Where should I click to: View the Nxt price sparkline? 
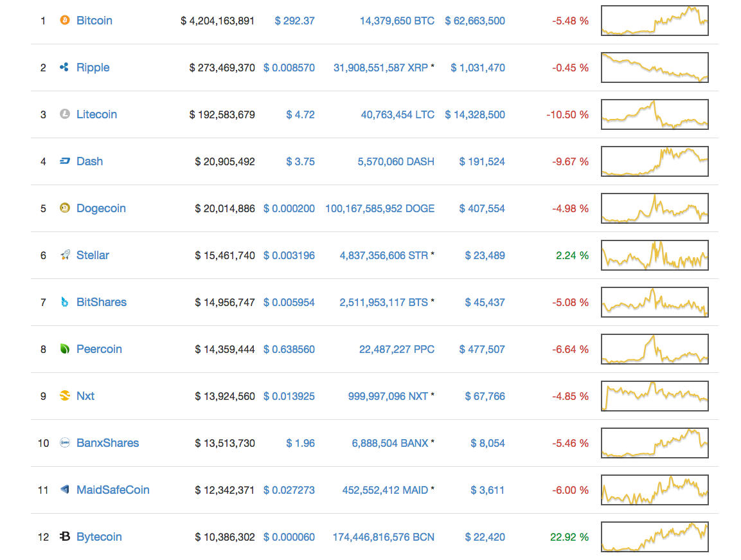click(x=654, y=396)
